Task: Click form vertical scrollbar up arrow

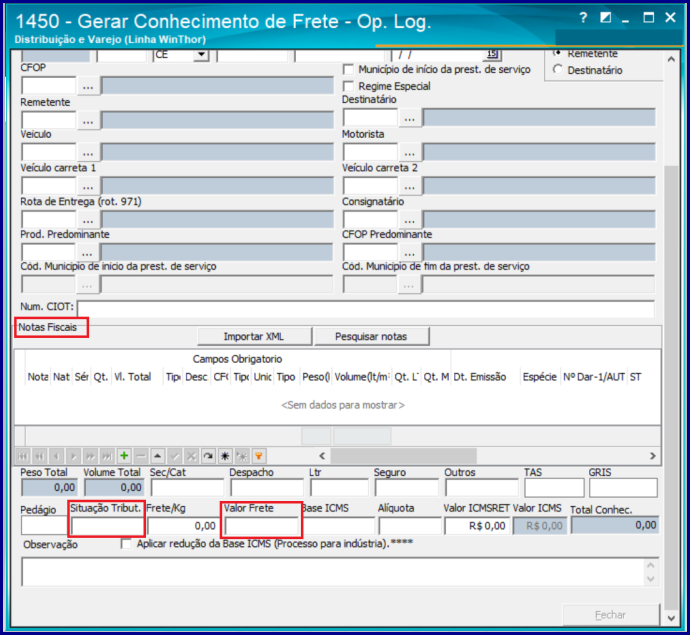Action: [671, 59]
